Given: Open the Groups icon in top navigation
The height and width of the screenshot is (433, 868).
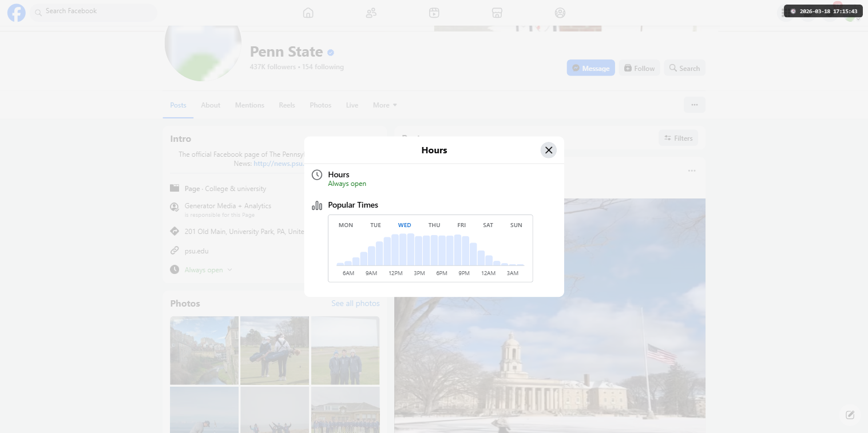Looking at the screenshot, I should [x=560, y=13].
